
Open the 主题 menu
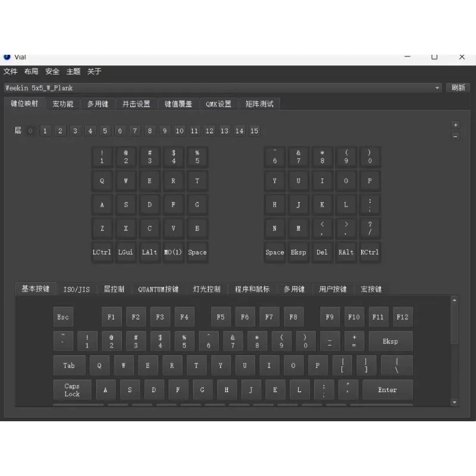click(73, 71)
